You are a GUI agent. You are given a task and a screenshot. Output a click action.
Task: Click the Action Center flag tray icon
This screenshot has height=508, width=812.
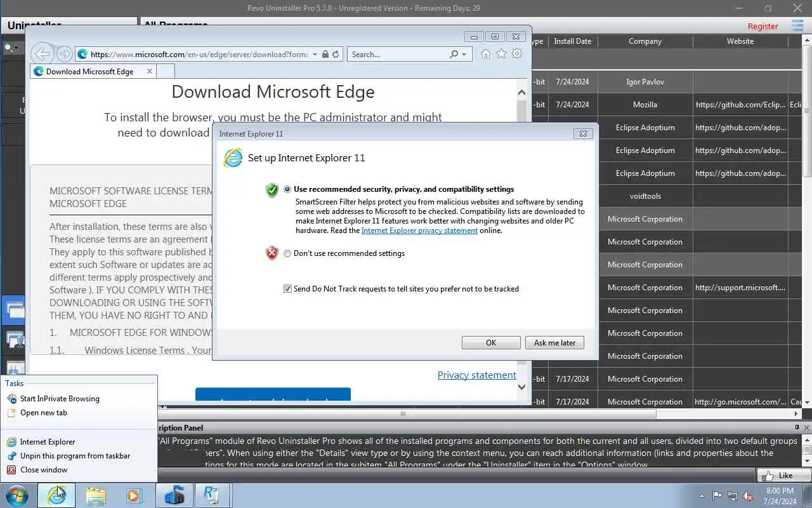717,496
